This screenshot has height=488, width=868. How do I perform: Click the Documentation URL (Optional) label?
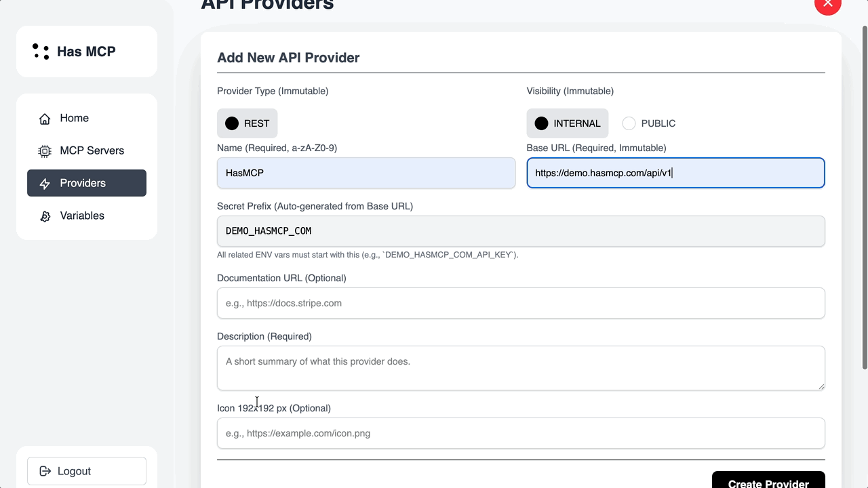(281, 278)
